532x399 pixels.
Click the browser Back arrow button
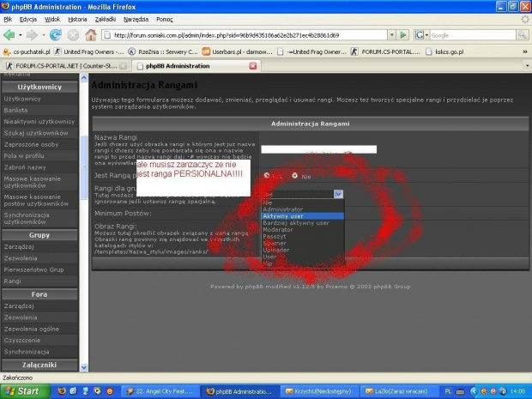point(9,35)
